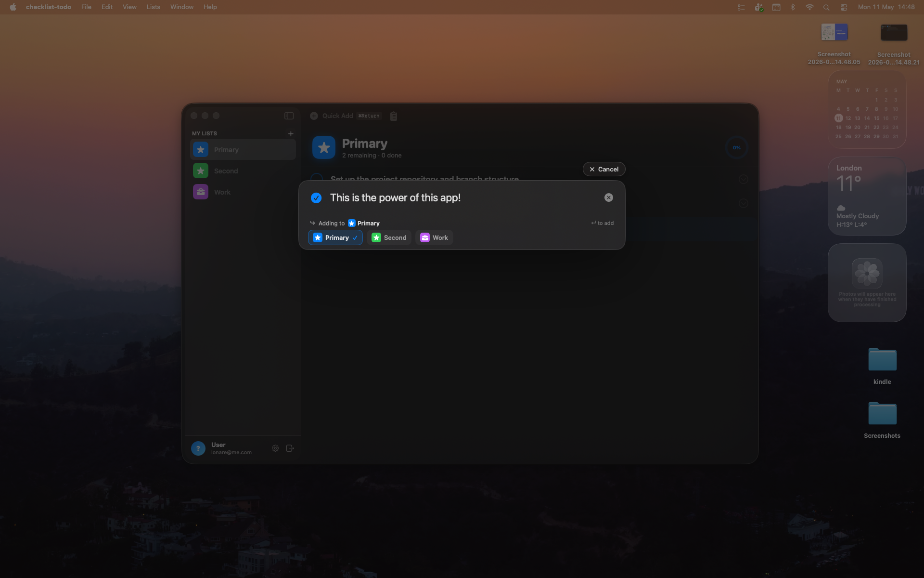The height and width of the screenshot is (578, 924).
Task: Select the Second list chip
Action: click(389, 237)
